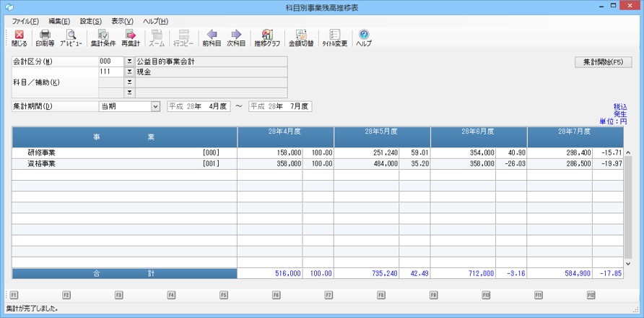Expand the 科目 111 code dropdown

pyautogui.click(x=129, y=72)
